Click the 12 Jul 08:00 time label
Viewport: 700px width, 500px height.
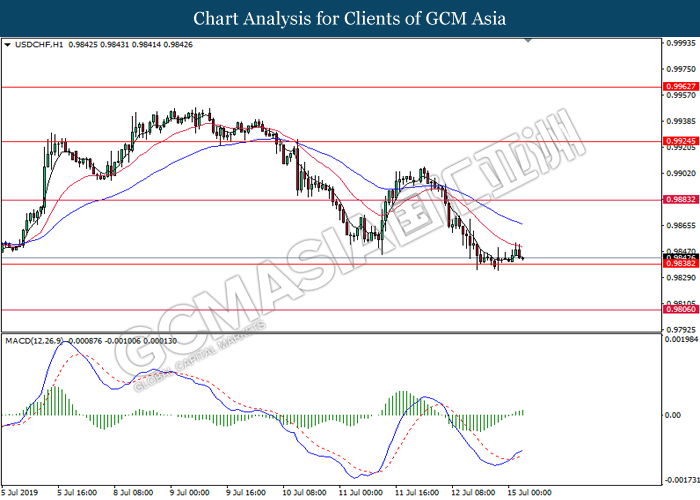(473, 492)
